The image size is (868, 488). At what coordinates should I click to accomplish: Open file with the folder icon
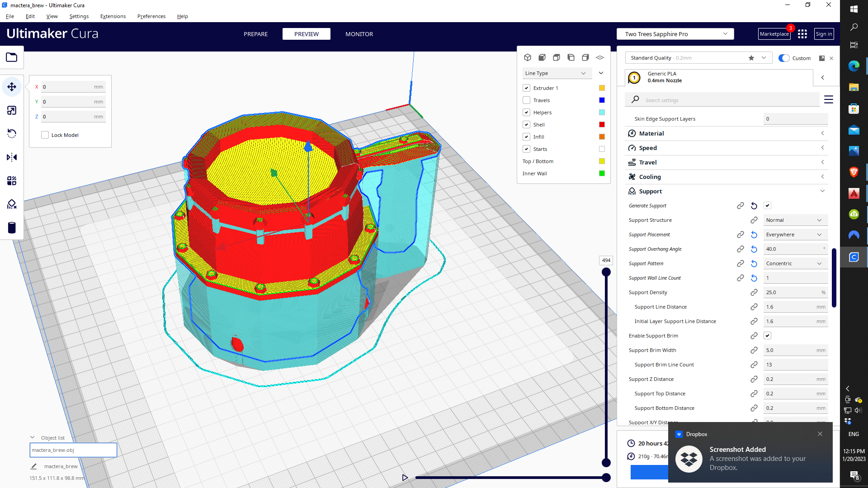[x=12, y=57]
